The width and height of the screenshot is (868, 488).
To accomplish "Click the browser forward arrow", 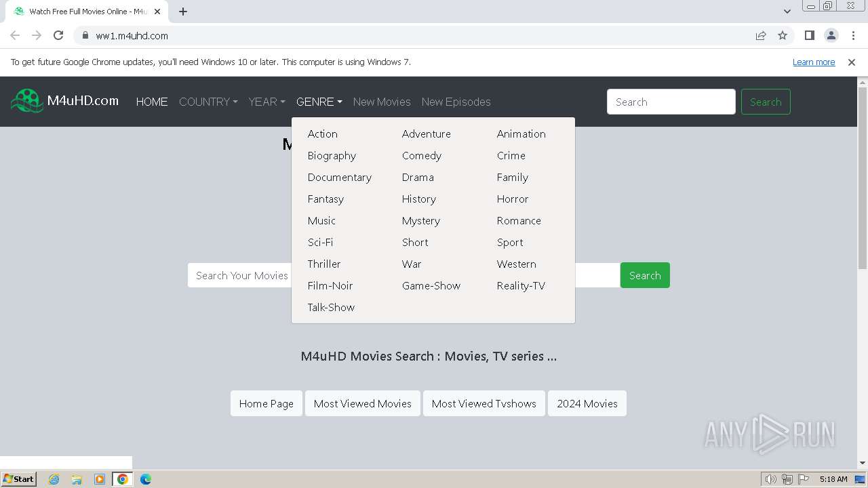I will [37, 35].
